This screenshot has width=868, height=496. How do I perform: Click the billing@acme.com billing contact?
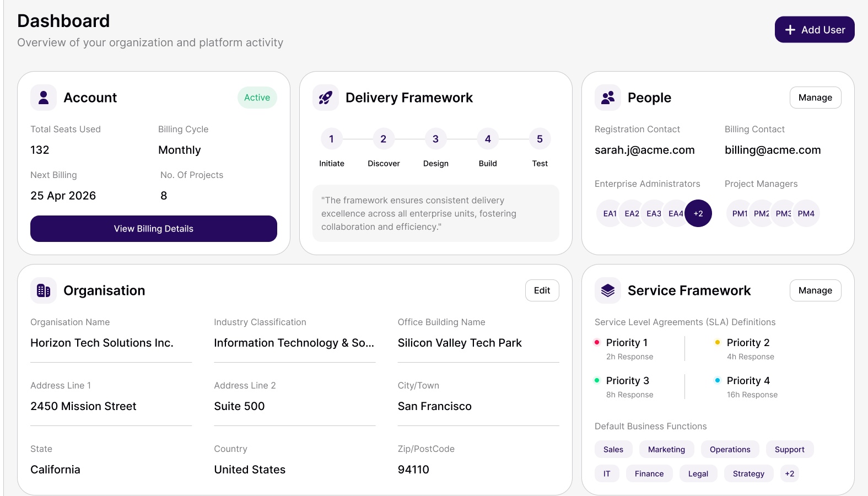pos(773,150)
